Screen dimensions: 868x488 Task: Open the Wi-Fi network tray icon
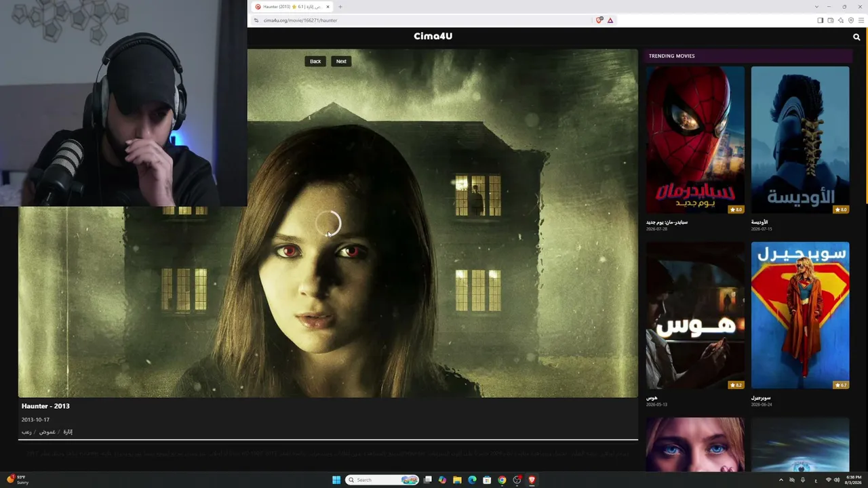point(828,480)
